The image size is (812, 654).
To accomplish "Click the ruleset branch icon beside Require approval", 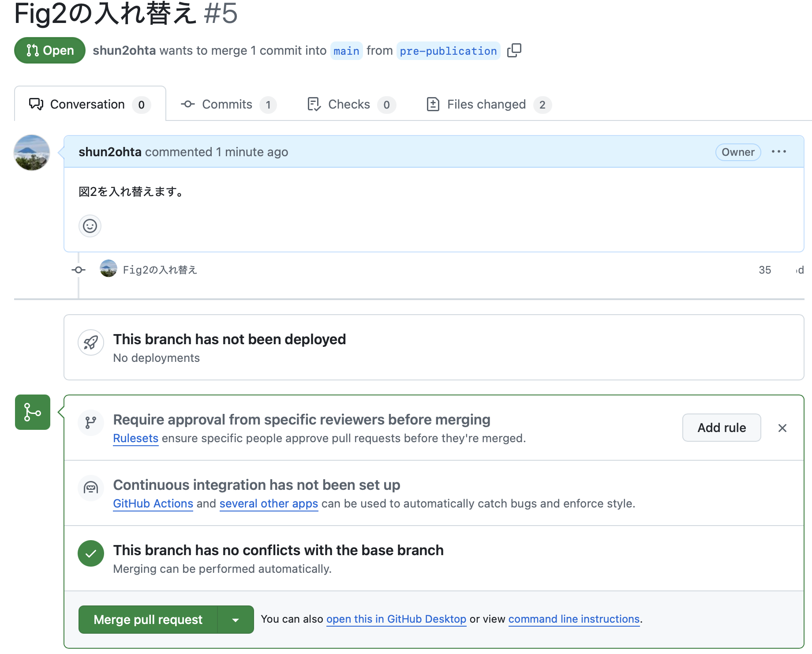I will pyautogui.click(x=91, y=423).
